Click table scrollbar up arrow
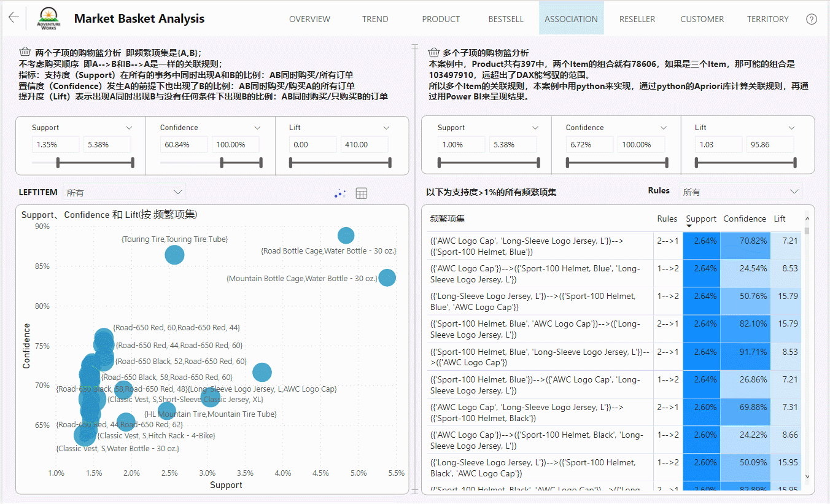The width and height of the screenshot is (830, 504). (x=807, y=218)
